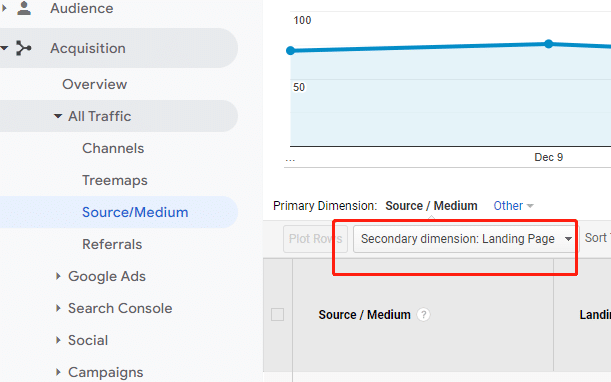Collapse the All Traffic section arrow
Viewport: 611px width, 382px height.
click(58, 116)
